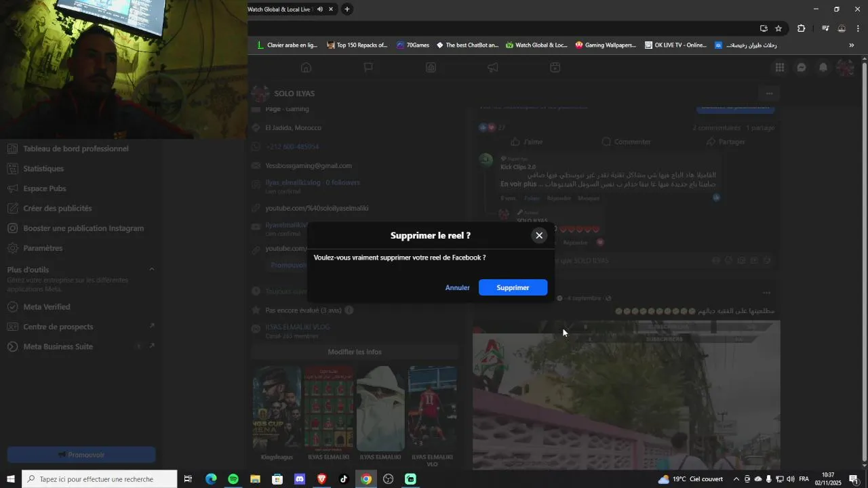868x488 pixels.
Task: Show hidden system tray icons chevron
Action: point(736,479)
